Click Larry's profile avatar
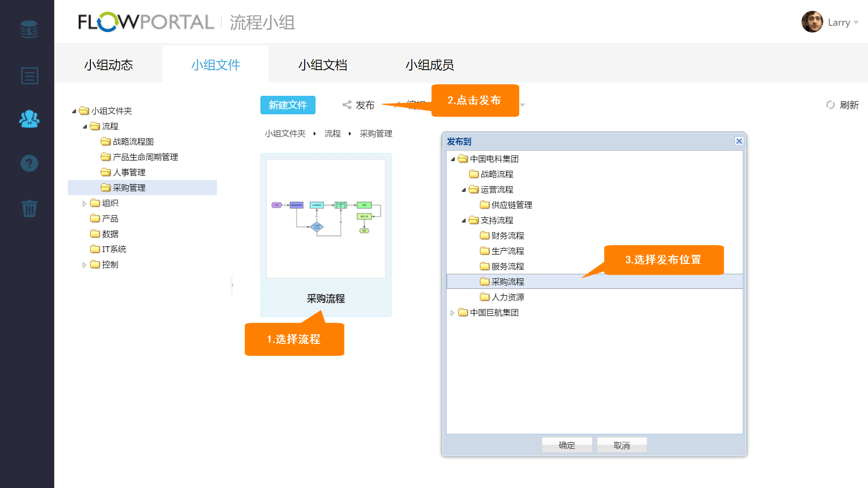868x488 pixels. (x=812, y=22)
